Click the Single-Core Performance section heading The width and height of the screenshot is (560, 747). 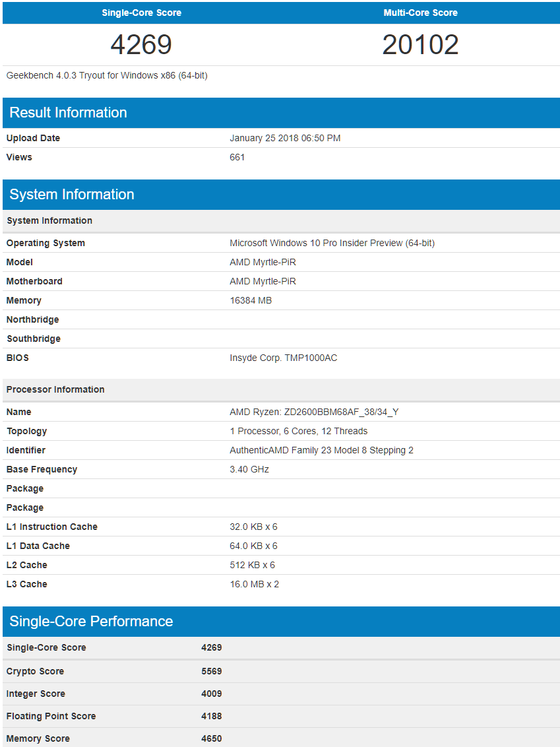point(91,622)
